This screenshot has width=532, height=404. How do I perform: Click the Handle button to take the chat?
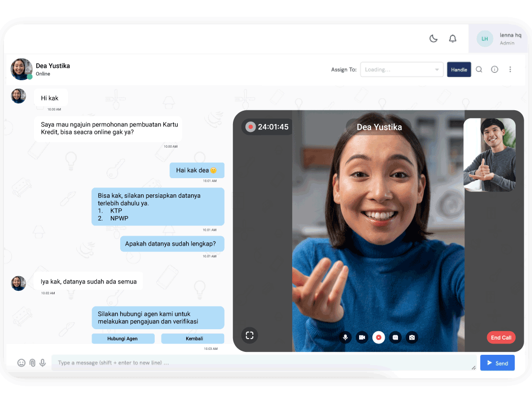[459, 69]
